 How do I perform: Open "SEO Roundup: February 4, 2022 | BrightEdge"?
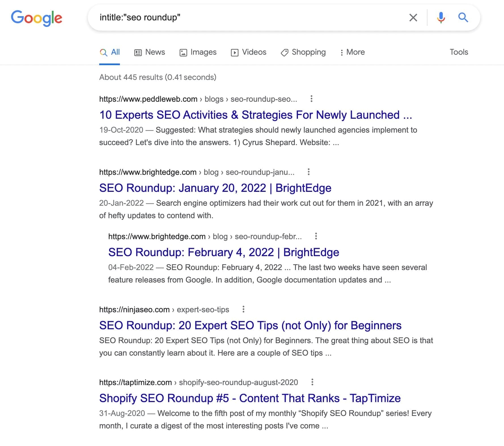tap(224, 252)
